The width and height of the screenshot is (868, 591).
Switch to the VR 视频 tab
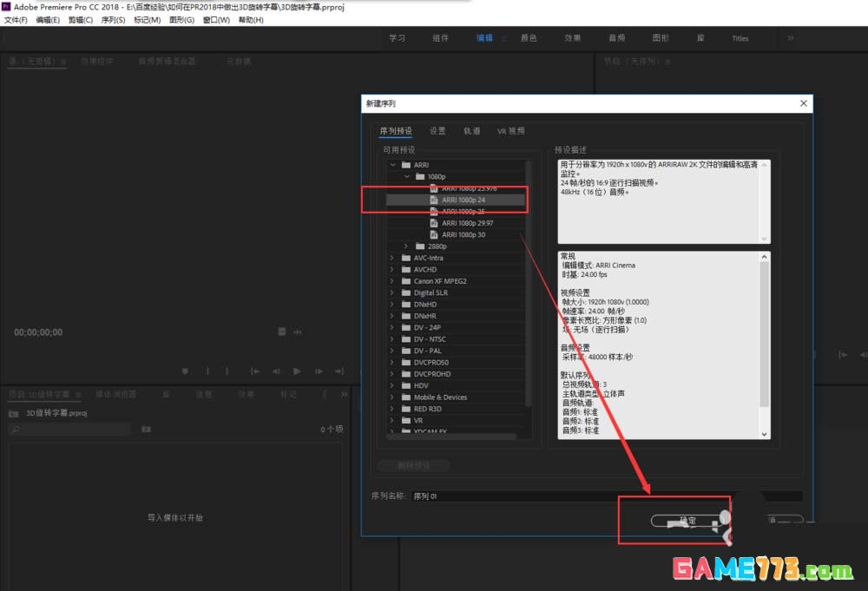[510, 131]
